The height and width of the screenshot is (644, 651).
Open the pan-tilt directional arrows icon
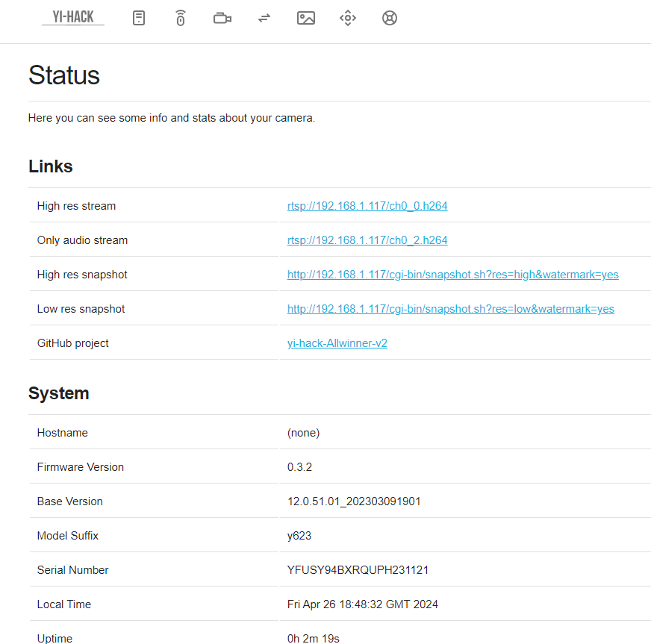pos(348,18)
